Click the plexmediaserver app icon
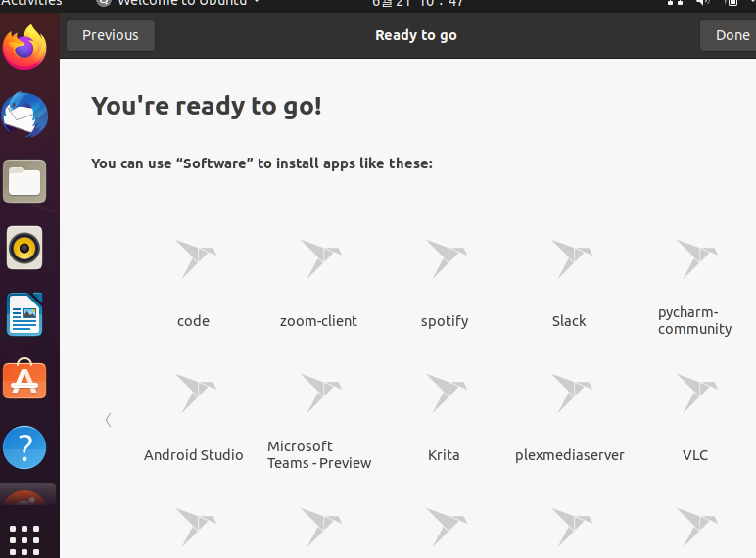This screenshot has width=756, height=558. pyautogui.click(x=571, y=393)
